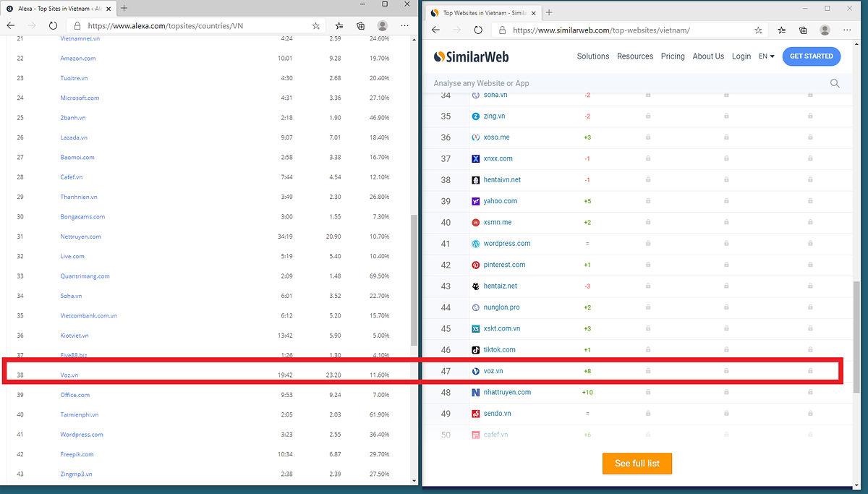
Task: Click the sendo.vn favicon in row 49
Action: (476, 414)
